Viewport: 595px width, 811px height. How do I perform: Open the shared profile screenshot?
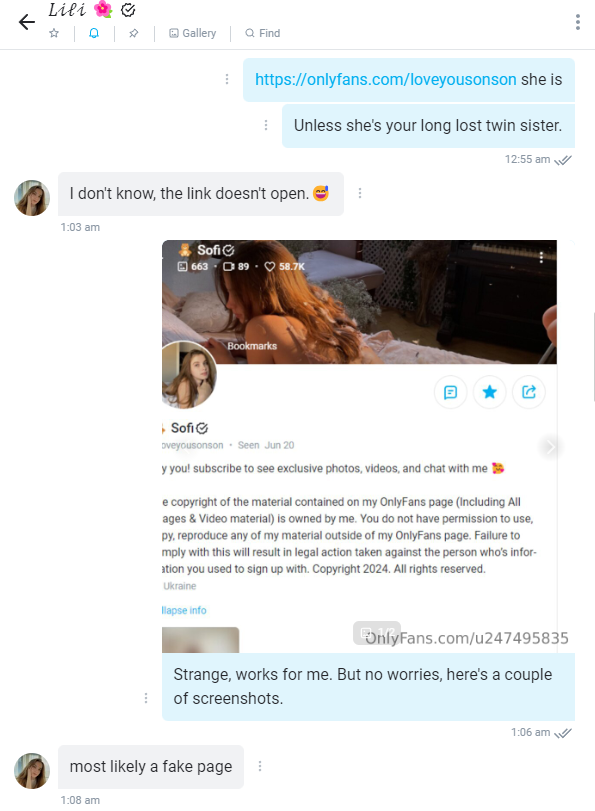(360, 446)
